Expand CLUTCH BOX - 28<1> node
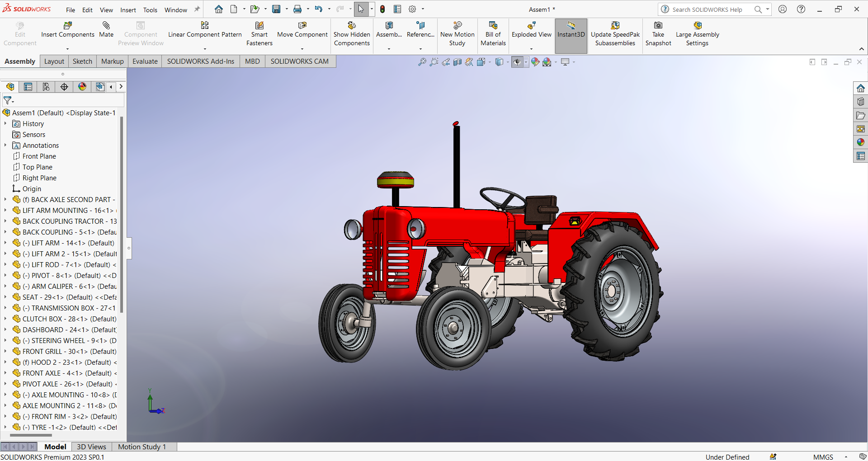This screenshot has height=461, width=868. pos(5,319)
